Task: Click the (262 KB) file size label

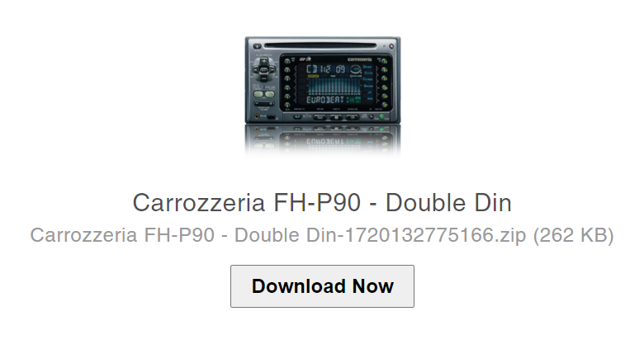Action: click(x=573, y=235)
